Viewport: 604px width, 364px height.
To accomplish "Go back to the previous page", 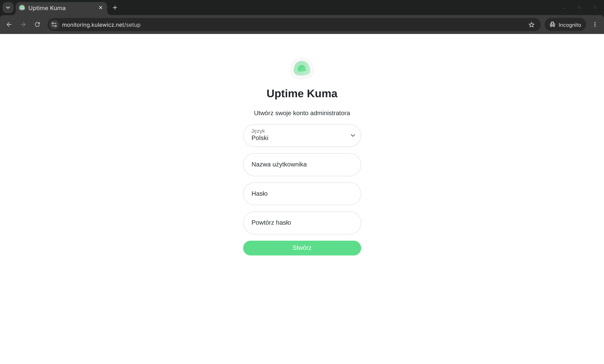I will click(9, 25).
